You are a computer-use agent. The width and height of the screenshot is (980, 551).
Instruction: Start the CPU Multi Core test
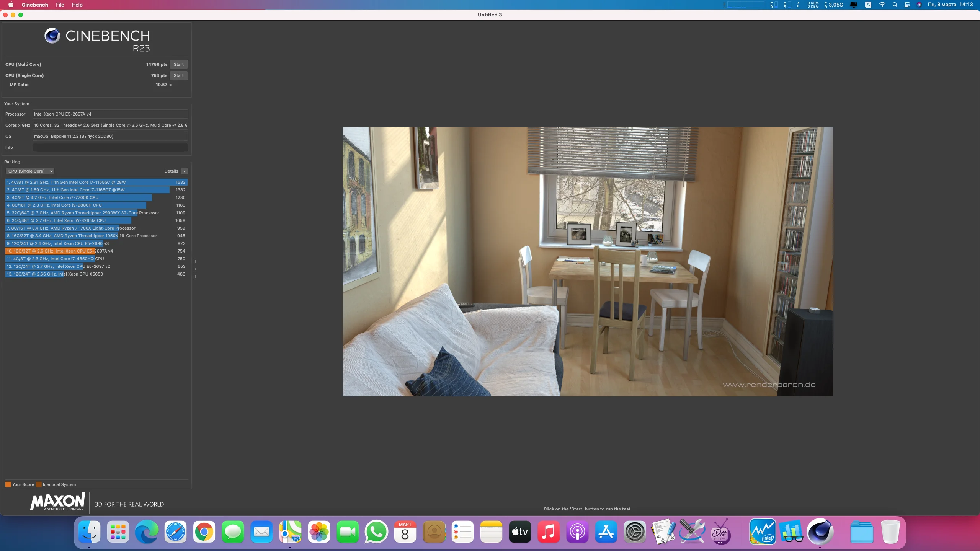coord(178,64)
